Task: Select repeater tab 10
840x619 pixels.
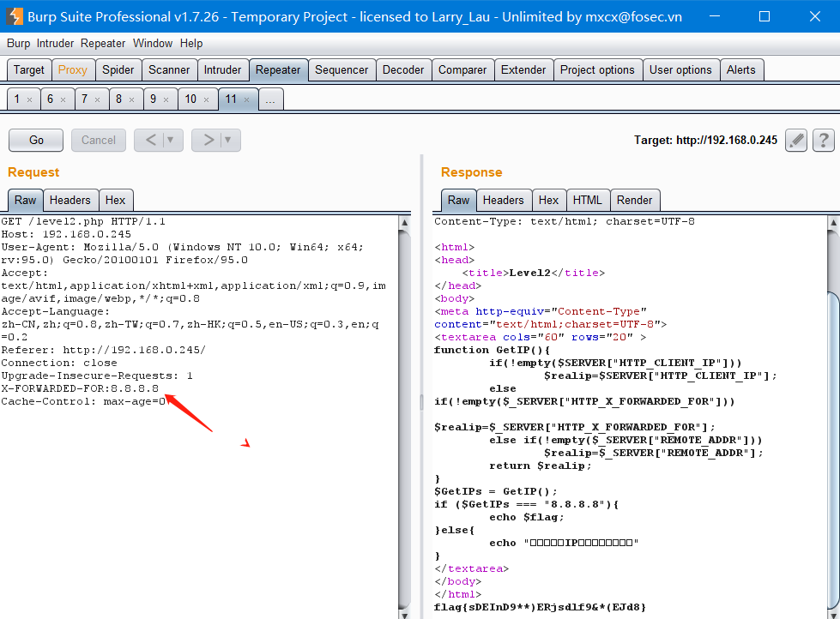Action: click(x=190, y=99)
